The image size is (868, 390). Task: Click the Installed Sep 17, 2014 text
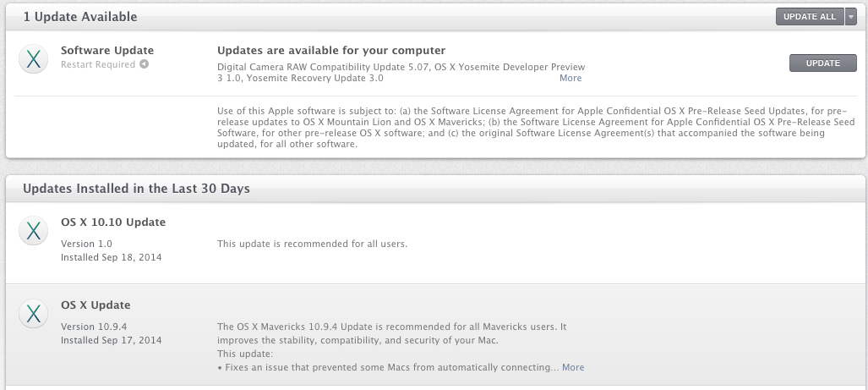pyautogui.click(x=112, y=340)
